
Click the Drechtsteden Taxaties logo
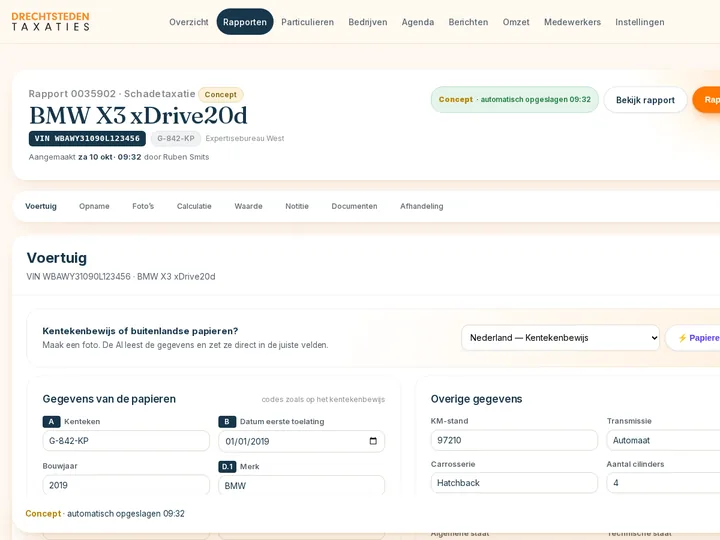(x=51, y=22)
